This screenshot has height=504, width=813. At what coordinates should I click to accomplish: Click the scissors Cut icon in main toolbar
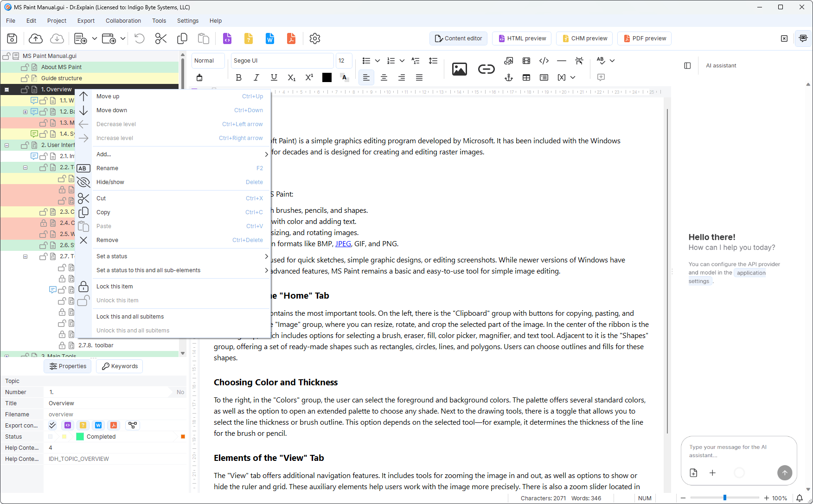pos(161,38)
